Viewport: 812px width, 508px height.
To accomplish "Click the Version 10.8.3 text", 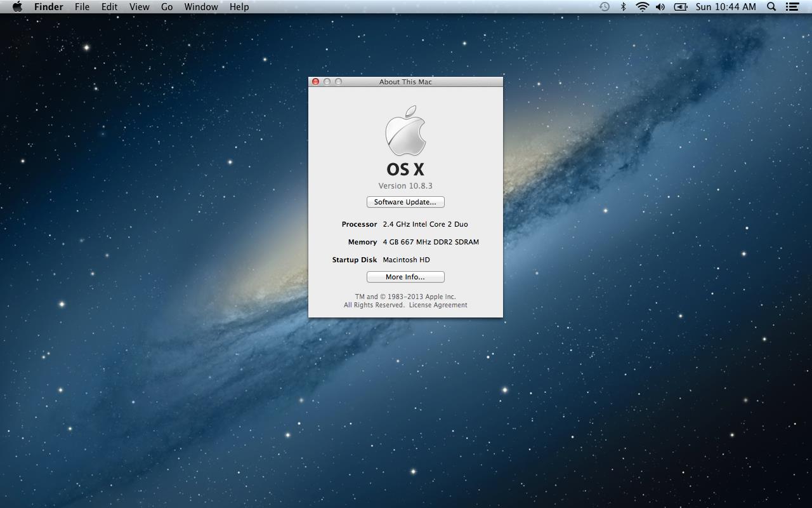I will (405, 186).
